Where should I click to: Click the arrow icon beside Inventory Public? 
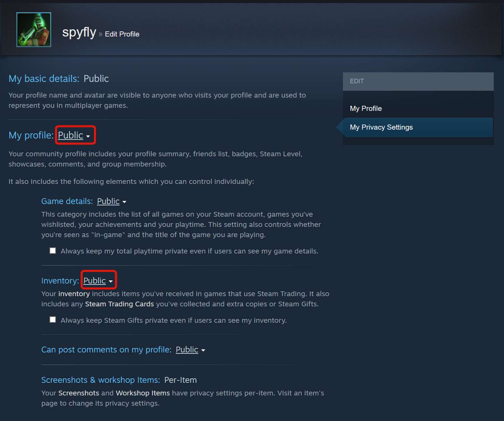[111, 281]
